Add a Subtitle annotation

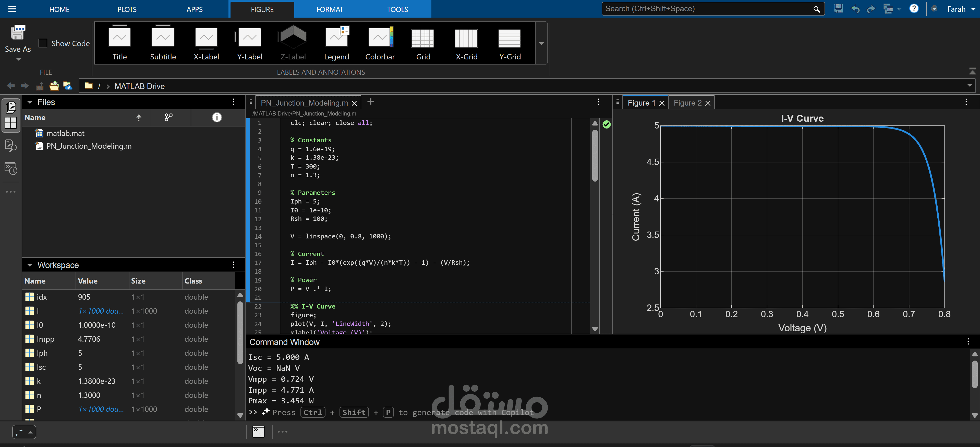(163, 43)
